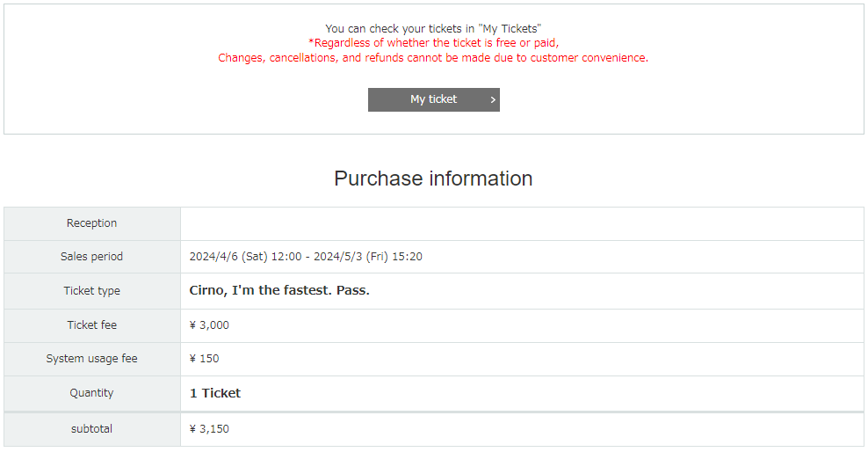This screenshot has height=452, width=868.
Task: Select the ¥ 150 system fee value
Action: coord(205,359)
